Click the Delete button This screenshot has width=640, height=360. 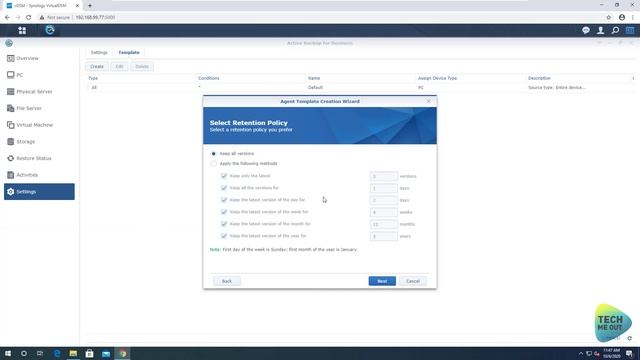coord(142,67)
